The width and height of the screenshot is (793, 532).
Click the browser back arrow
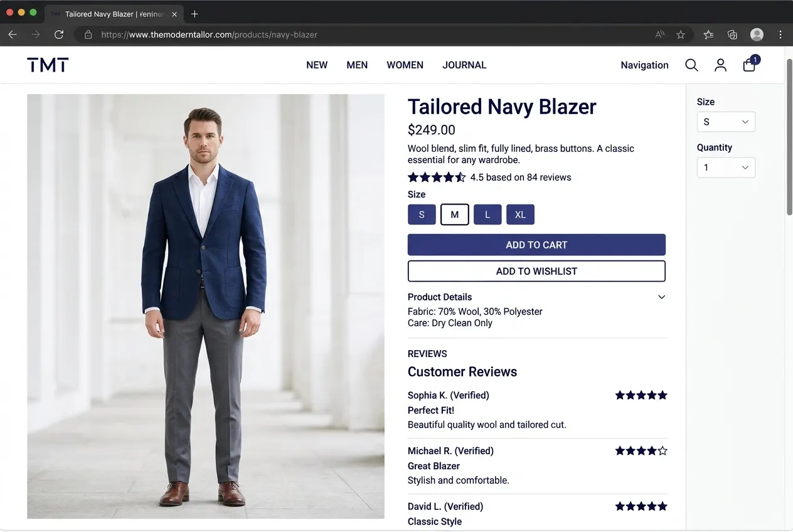[x=13, y=35]
